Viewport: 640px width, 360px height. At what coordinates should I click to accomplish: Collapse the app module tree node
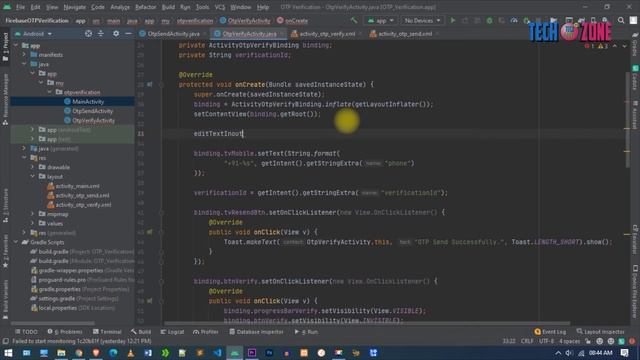point(16,45)
